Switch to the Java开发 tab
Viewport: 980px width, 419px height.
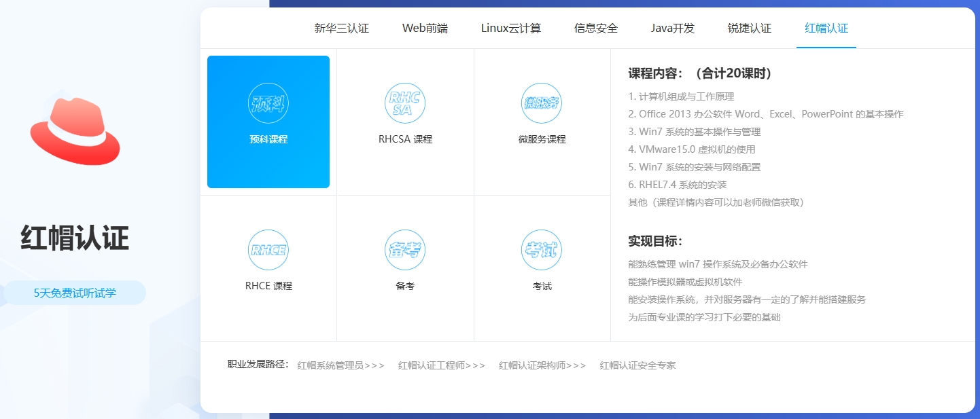(x=673, y=29)
